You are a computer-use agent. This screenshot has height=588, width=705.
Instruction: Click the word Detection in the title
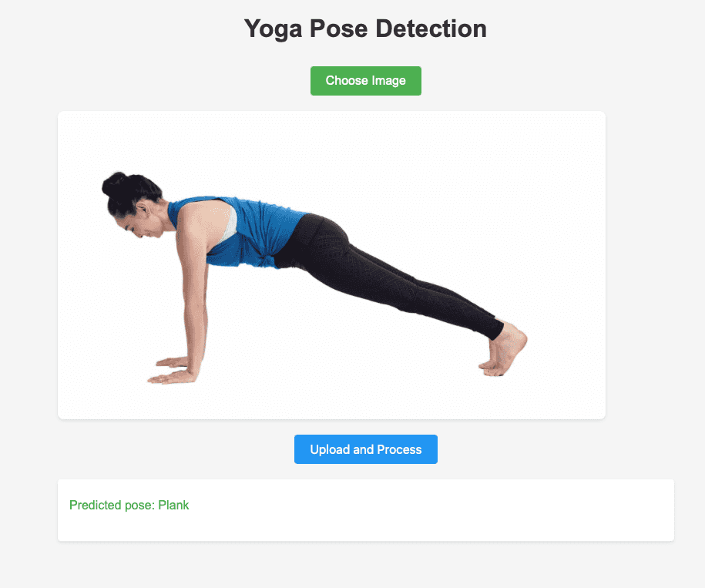[x=431, y=29]
